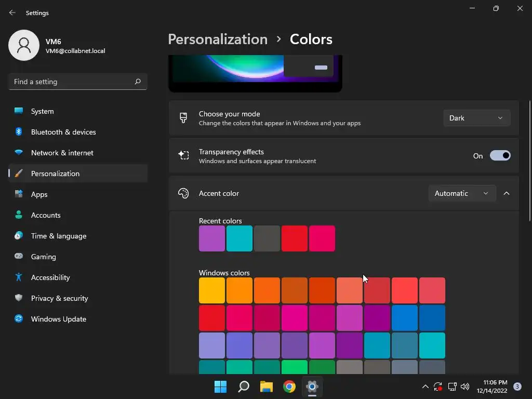Click the desktop preview thumbnail
Viewport: 532px width, 399px height.
[255, 73]
